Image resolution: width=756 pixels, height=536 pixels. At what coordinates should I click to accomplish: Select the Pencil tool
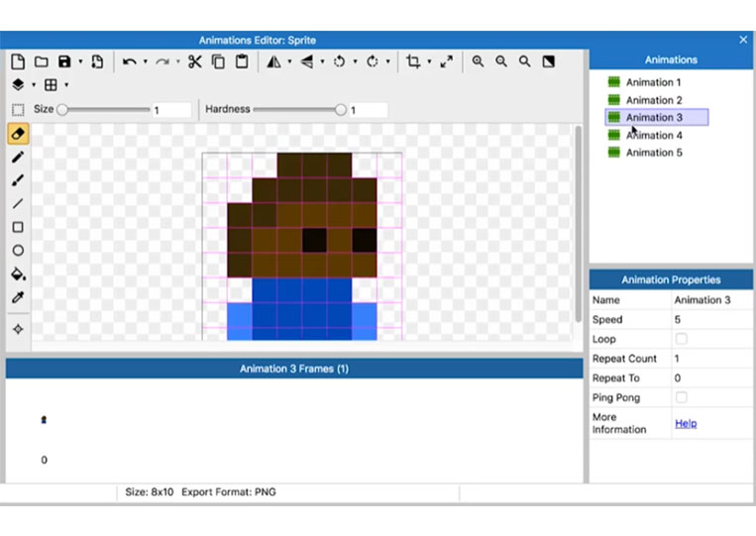pos(18,158)
